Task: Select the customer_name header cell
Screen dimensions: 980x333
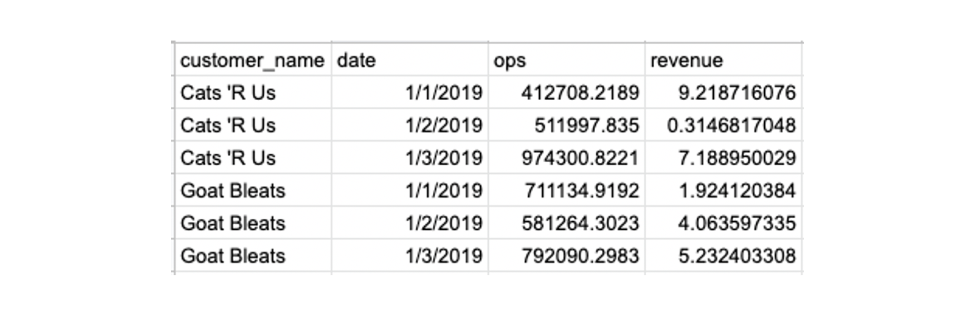Action: pyautogui.click(x=253, y=60)
